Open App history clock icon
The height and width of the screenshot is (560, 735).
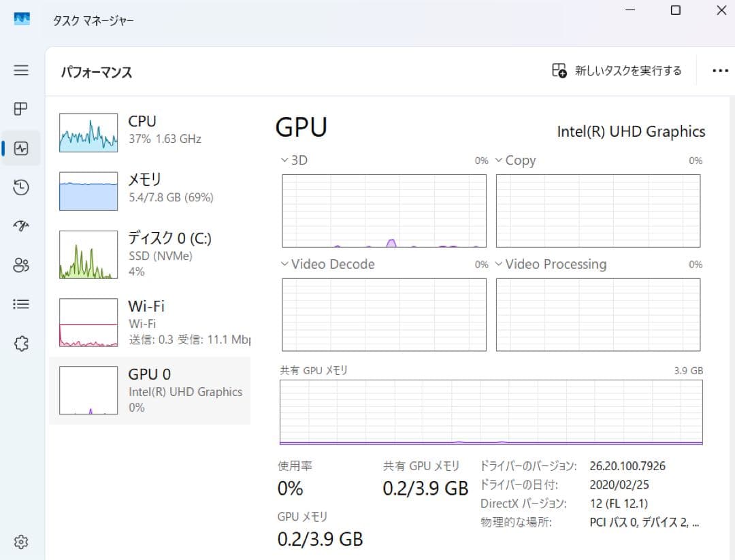[21, 187]
